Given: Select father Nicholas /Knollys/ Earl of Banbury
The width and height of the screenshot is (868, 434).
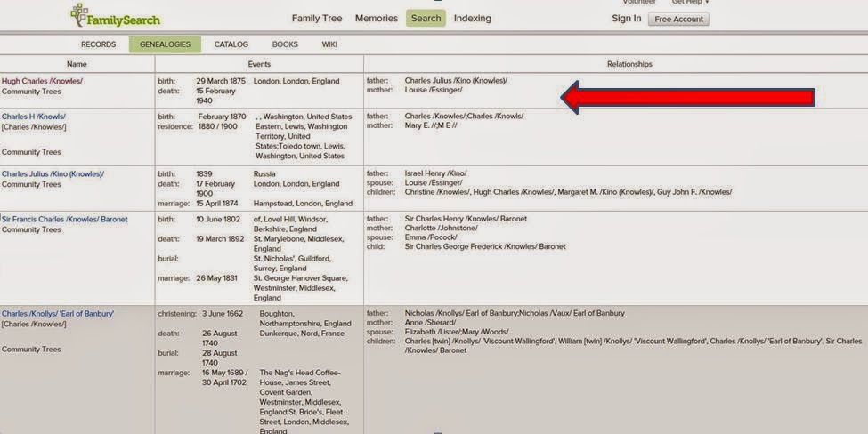Looking at the screenshot, I should click(515, 313).
